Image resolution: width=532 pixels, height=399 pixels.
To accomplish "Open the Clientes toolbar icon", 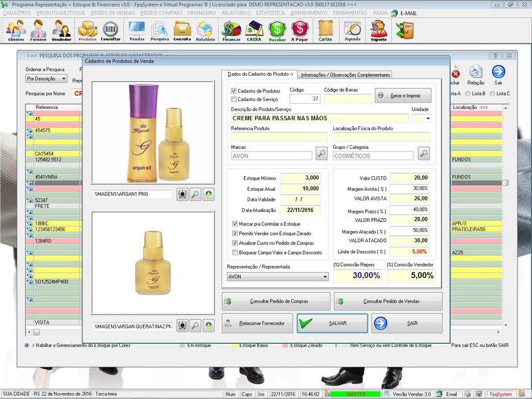I will (15, 29).
